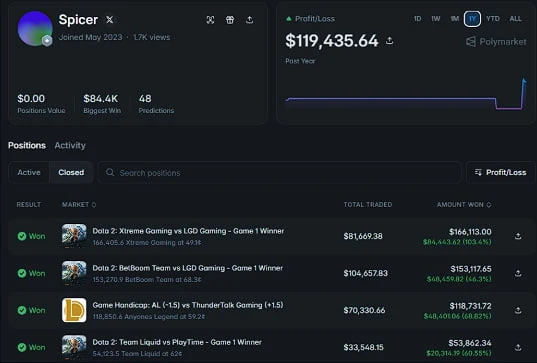Select the 1D profit/loss range
The image size is (537, 363).
[x=417, y=18]
